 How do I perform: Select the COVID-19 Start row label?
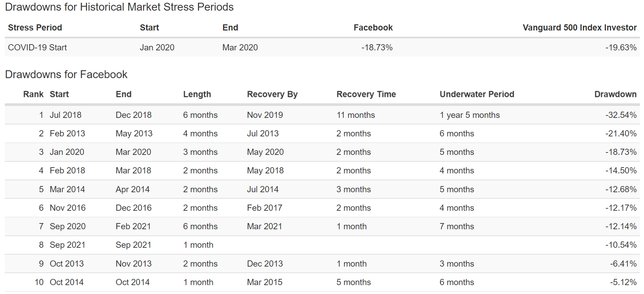click(37, 48)
